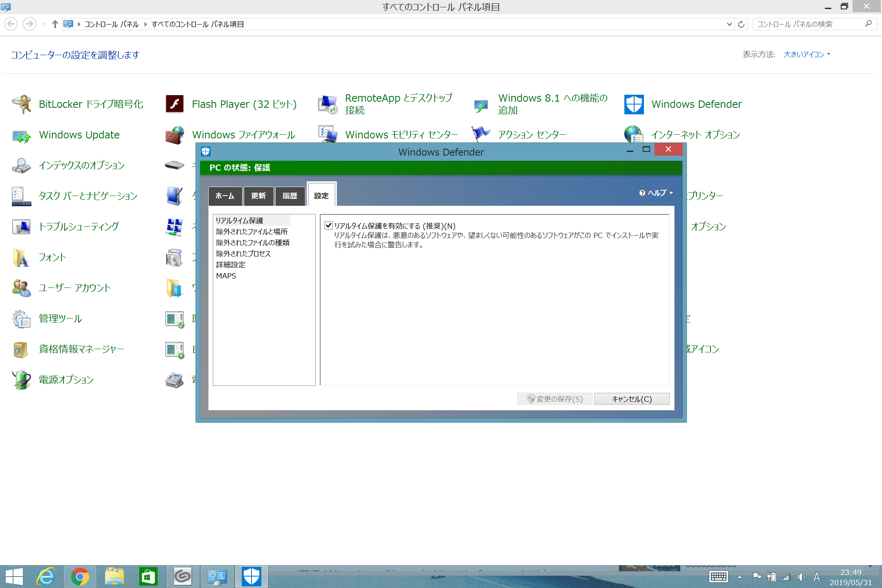The image size is (882, 588).
Task: Click Windows Defender shield in title bar
Action: [206, 151]
